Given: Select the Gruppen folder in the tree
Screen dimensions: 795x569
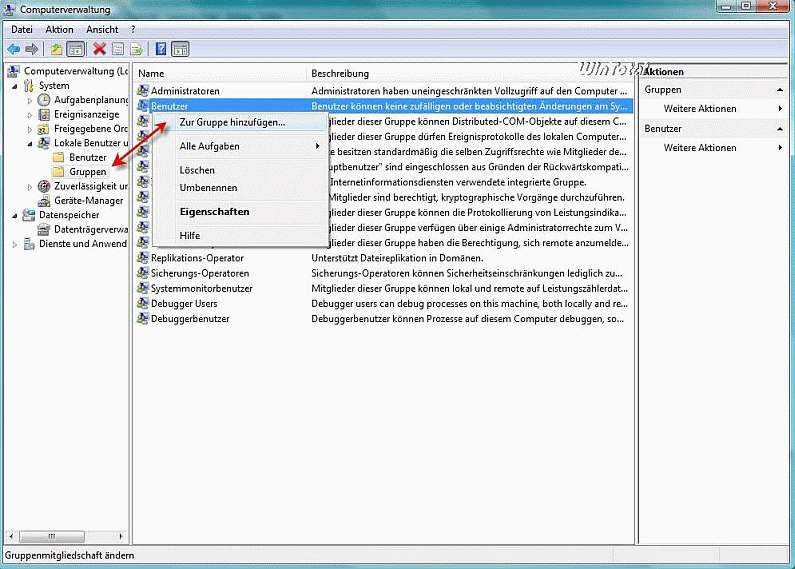Looking at the screenshot, I should 88,172.
